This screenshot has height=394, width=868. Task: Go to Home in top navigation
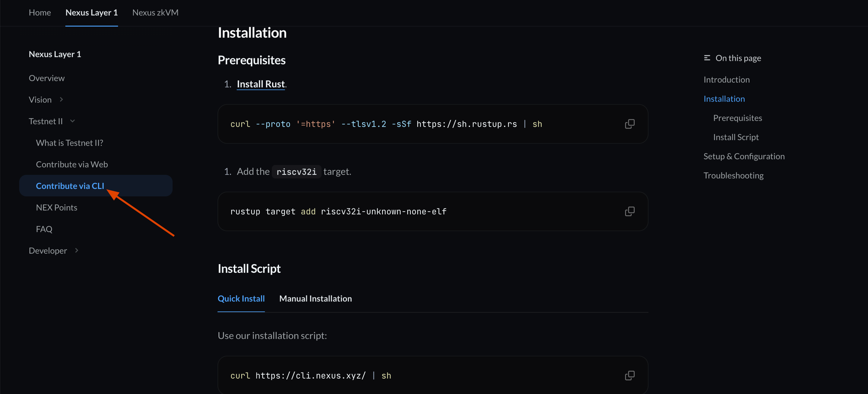(x=40, y=13)
